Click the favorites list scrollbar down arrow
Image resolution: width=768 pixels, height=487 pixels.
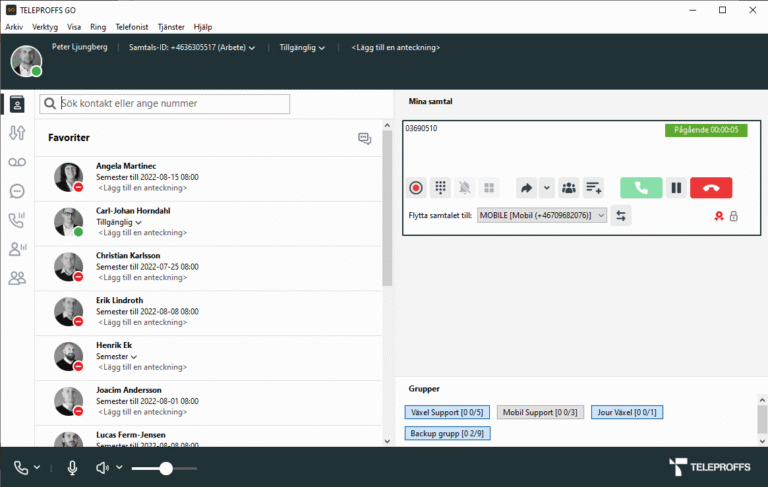(387, 441)
